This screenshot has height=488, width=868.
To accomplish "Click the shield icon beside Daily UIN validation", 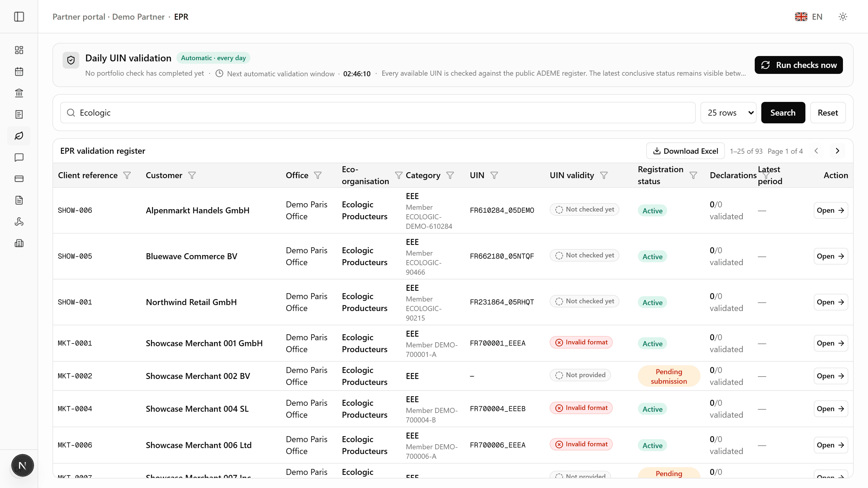I will [x=71, y=60].
